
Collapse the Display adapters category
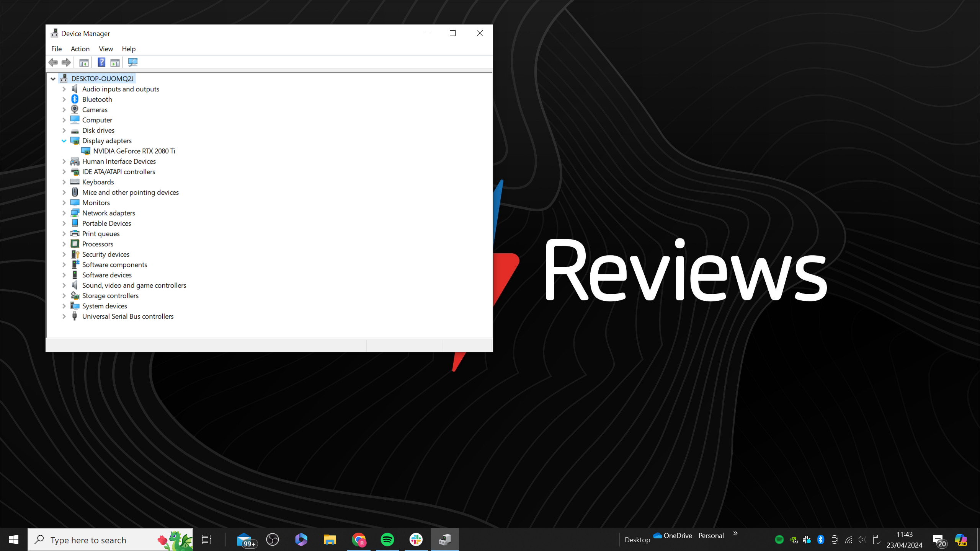tap(64, 141)
